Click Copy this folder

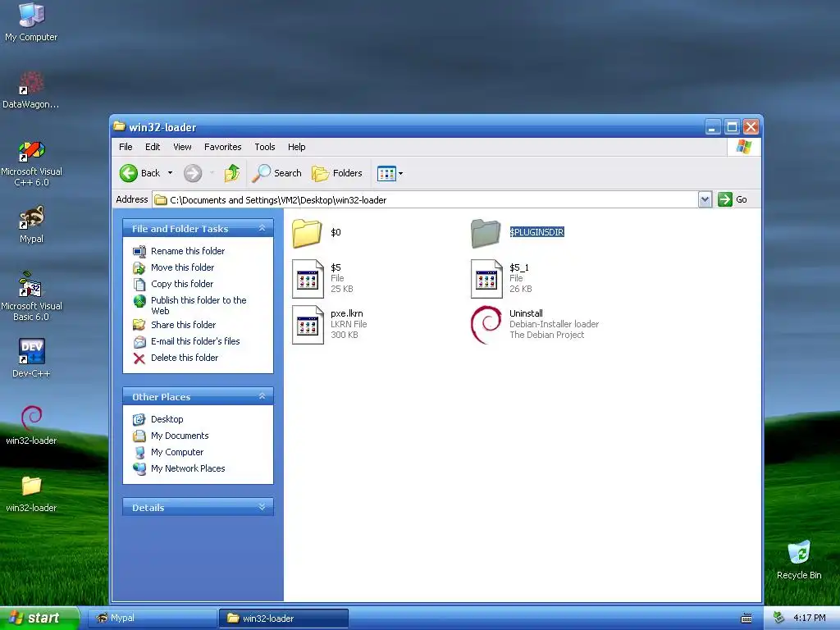tap(181, 284)
